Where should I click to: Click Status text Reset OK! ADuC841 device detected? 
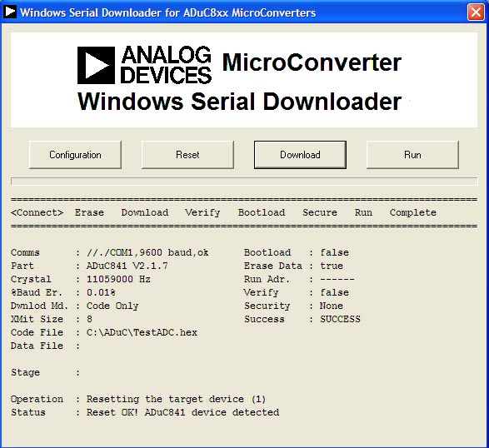click(182, 412)
